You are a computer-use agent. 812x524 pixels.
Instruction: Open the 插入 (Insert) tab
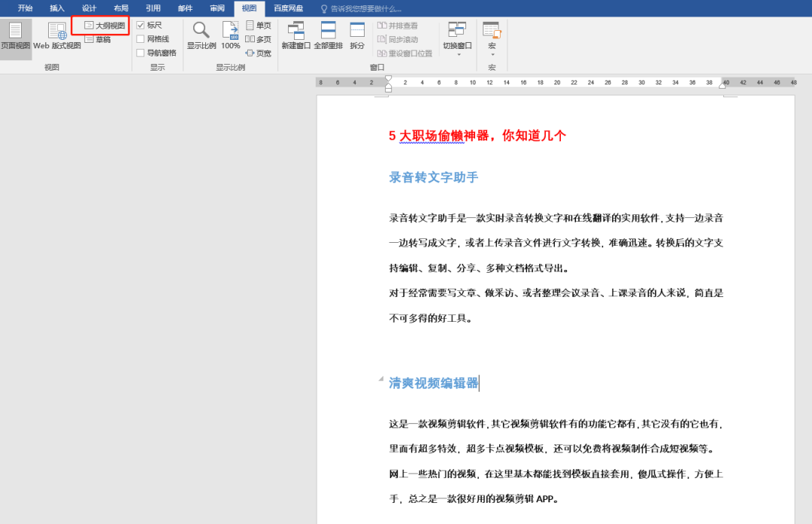(x=57, y=8)
